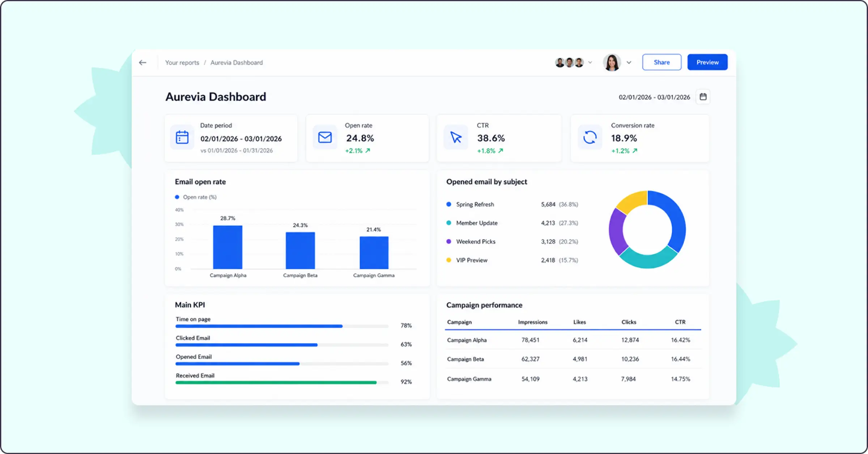The width and height of the screenshot is (868, 454).
Task: Click the 18.9% conversion rate value
Action: pos(624,138)
